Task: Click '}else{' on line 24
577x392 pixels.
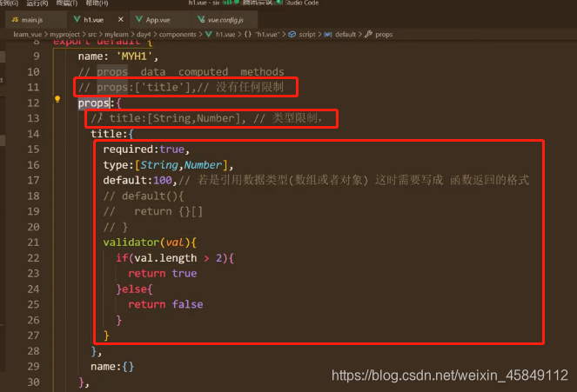Action: pos(134,289)
